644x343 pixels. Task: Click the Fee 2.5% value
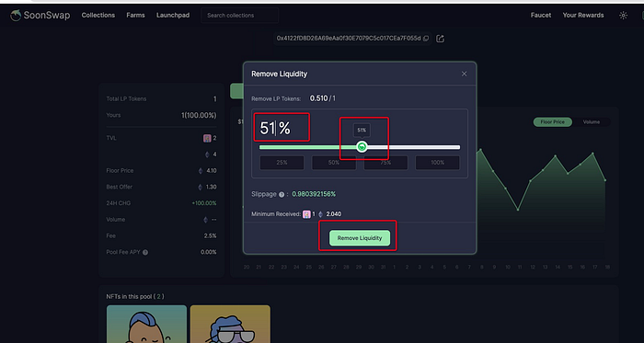(211, 236)
